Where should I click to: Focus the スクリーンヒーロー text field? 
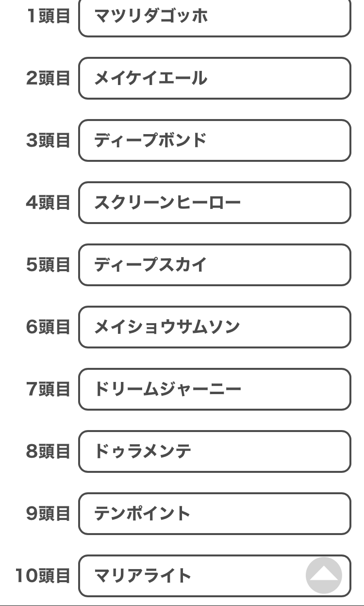(215, 203)
